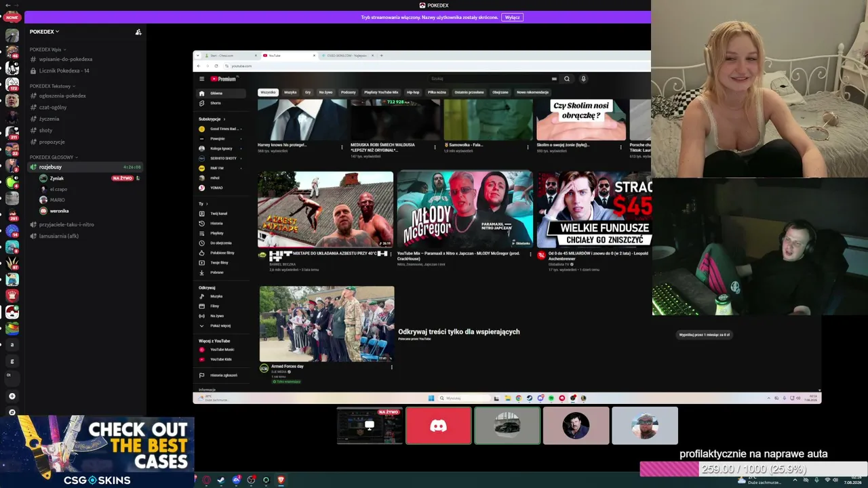Screen dimensions: 868x488
Task: Open the Kolega Ignacy subscription
Action: (221, 148)
